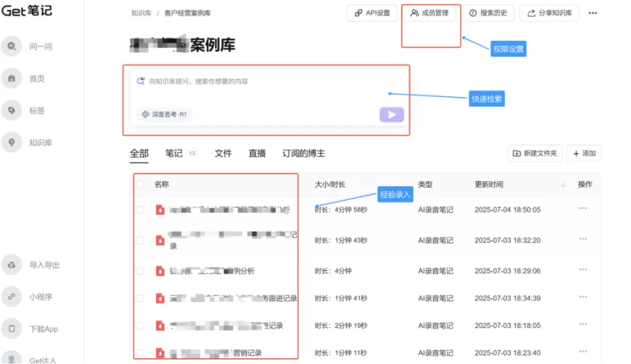
Task: Click the AI search icon in query box
Action: pos(140,81)
